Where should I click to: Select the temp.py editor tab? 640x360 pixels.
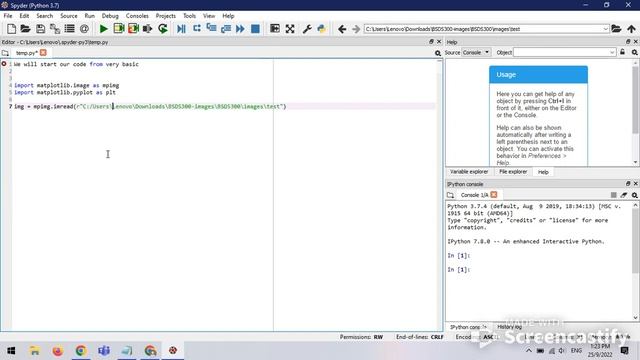pos(27,53)
